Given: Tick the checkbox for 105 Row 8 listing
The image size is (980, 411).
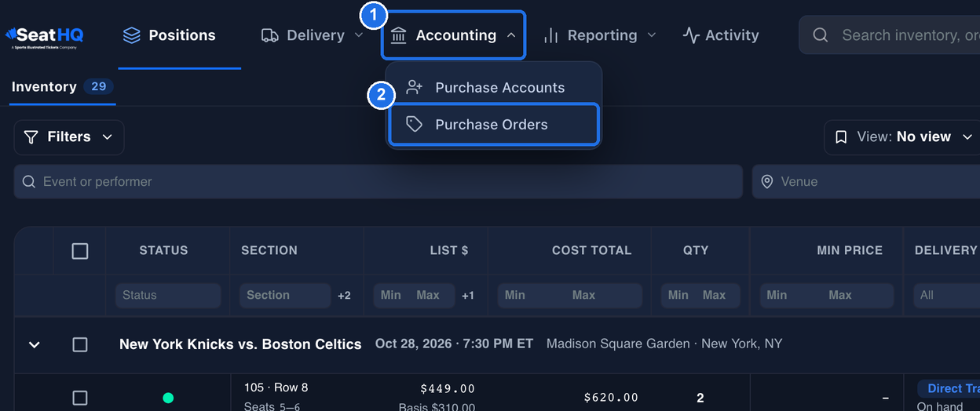Looking at the screenshot, I should pos(80,398).
